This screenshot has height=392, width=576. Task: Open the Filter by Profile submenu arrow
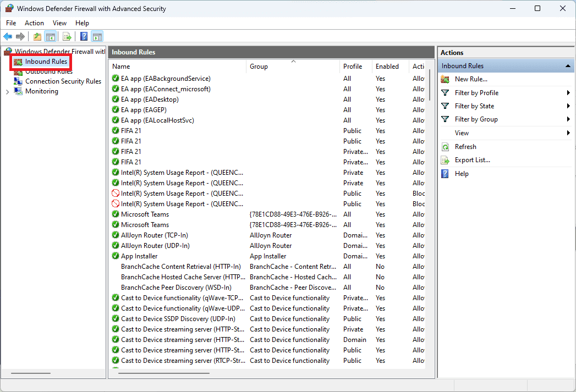pyautogui.click(x=568, y=93)
